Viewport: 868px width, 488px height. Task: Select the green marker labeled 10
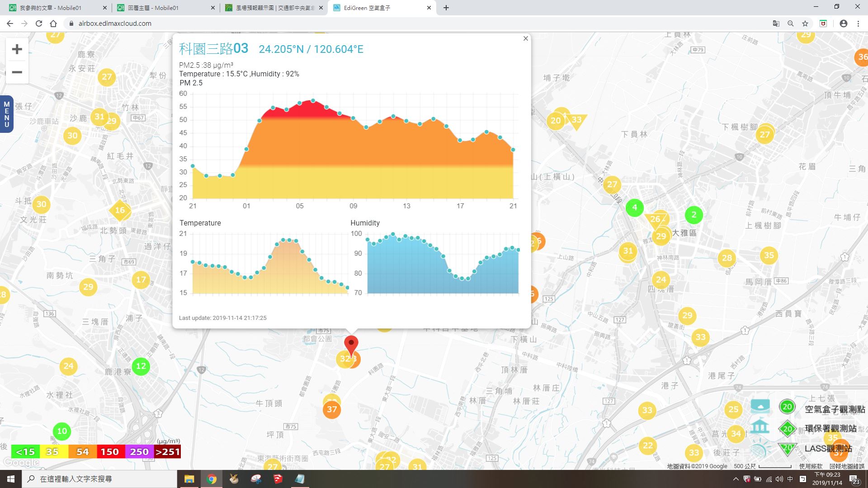(x=62, y=432)
